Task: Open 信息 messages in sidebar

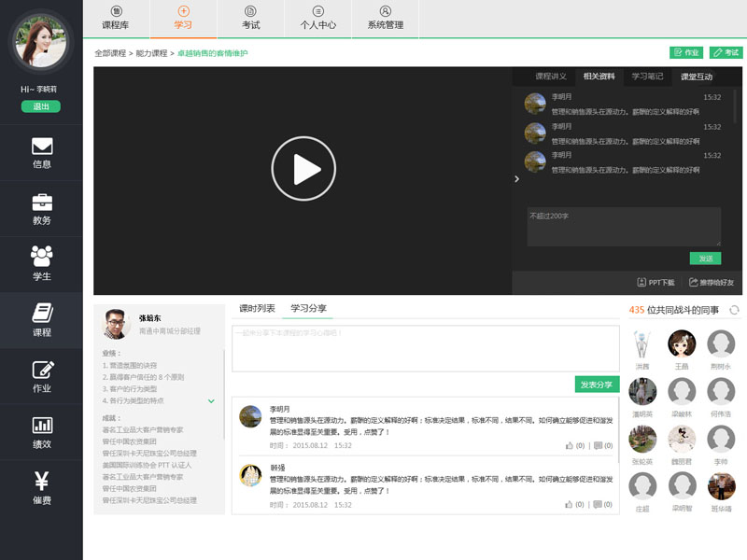Action: point(41,153)
